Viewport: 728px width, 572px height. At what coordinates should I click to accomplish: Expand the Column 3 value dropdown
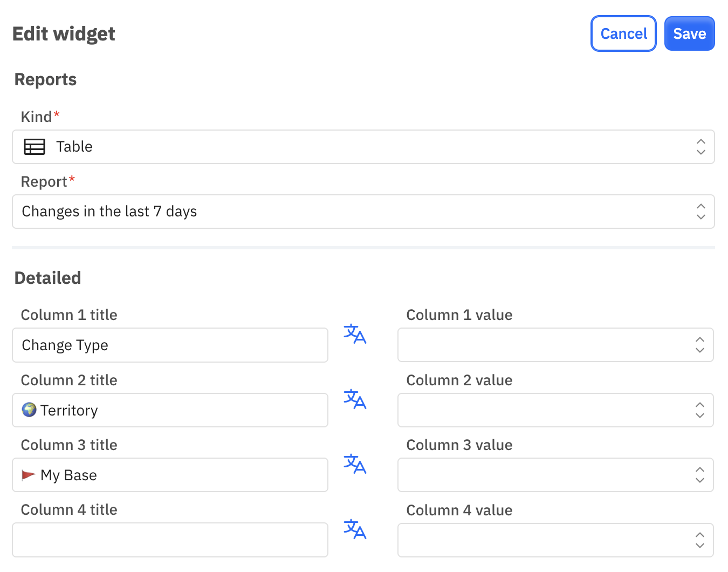[555, 475]
